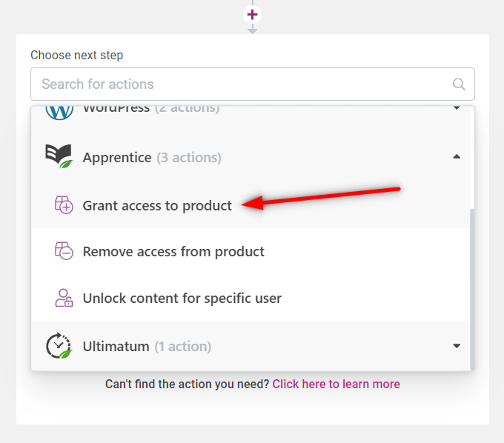Click the Apprentice book logo icon

click(x=59, y=156)
